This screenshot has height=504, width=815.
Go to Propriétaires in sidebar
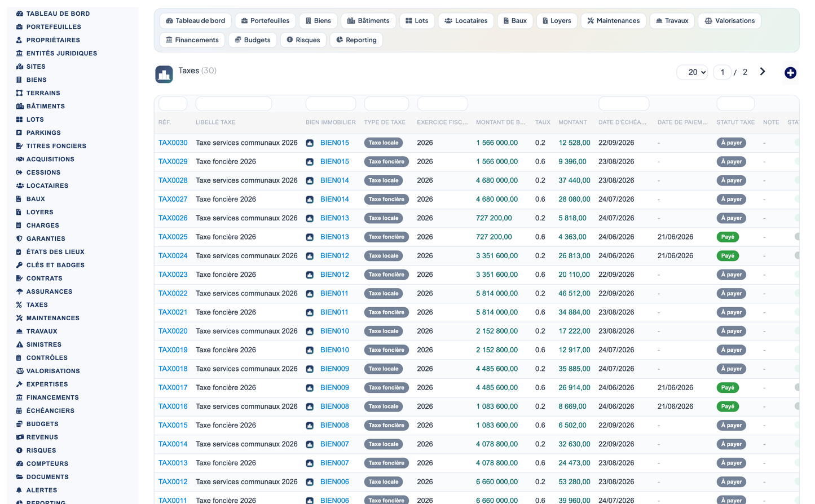click(48, 40)
